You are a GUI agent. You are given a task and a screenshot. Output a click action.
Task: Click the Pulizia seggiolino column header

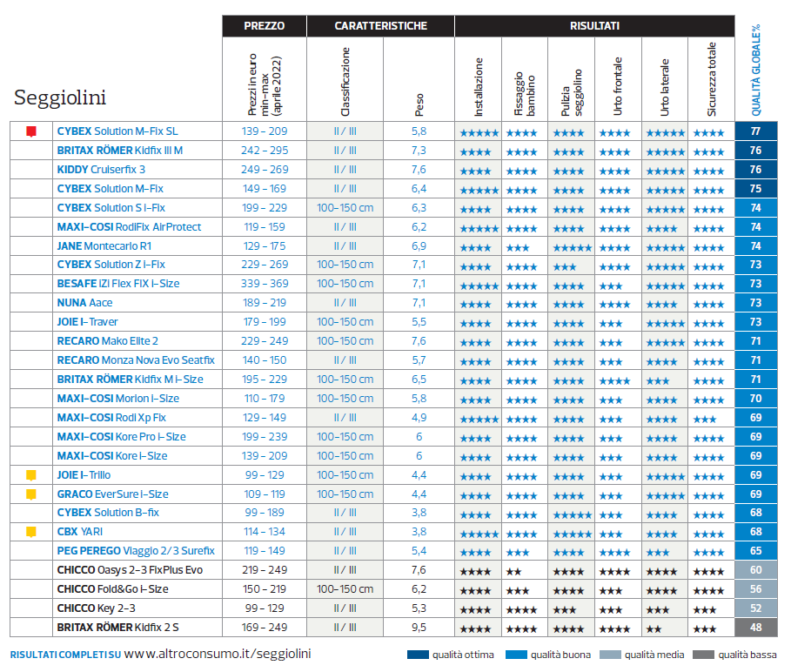click(x=571, y=93)
